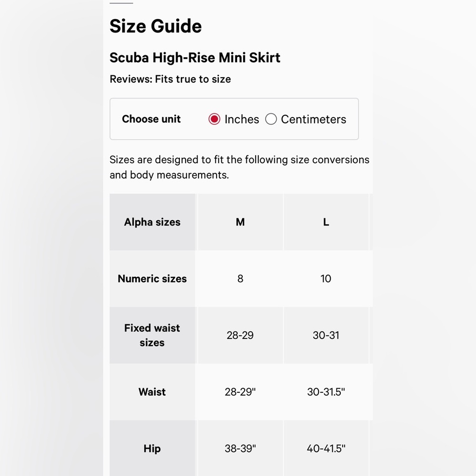Image resolution: width=476 pixels, height=476 pixels.
Task: Select the Inches radio button
Action: pyautogui.click(x=214, y=119)
